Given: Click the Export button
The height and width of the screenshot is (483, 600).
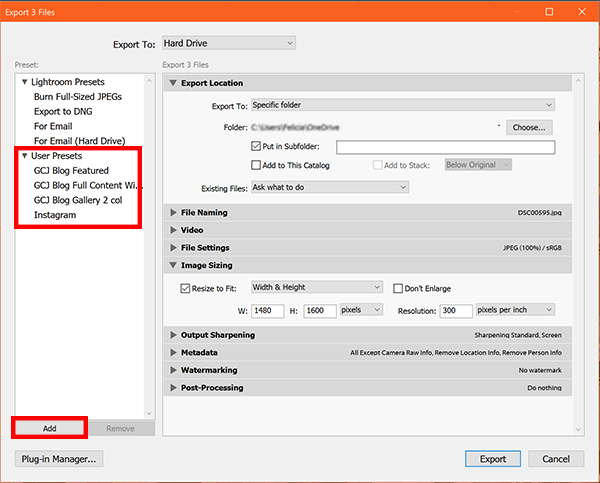Looking at the screenshot, I should (x=493, y=459).
